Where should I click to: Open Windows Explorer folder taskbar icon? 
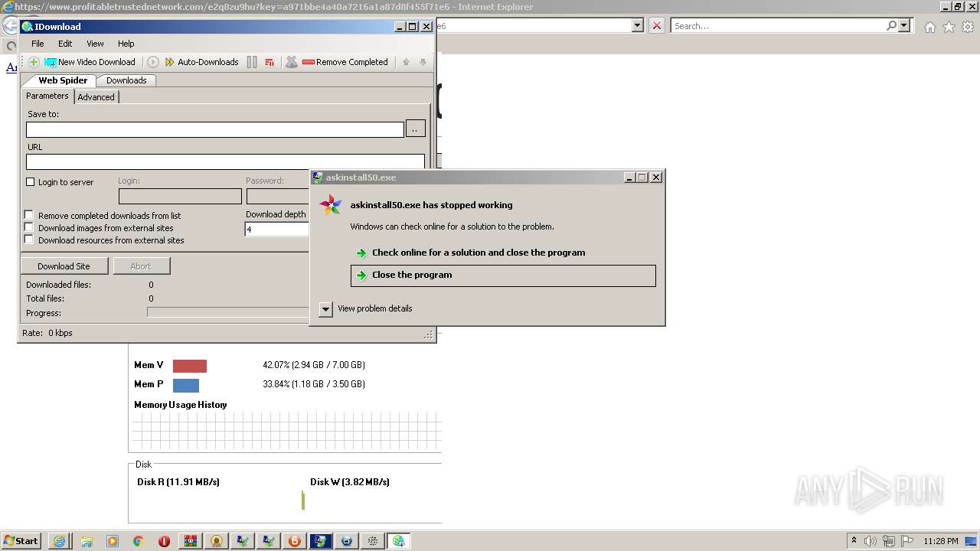(x=87, y=541)
